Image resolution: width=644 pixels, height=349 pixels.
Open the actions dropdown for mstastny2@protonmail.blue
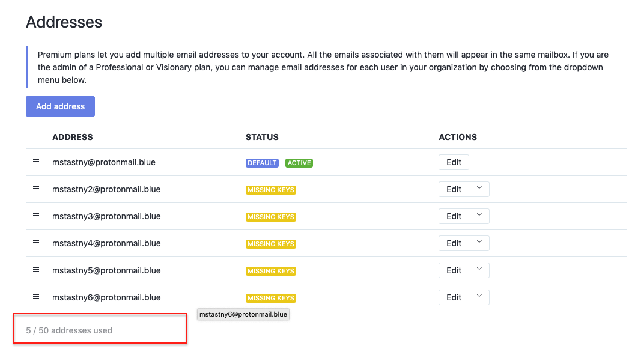pyautogui.click(x=479, y=189)
